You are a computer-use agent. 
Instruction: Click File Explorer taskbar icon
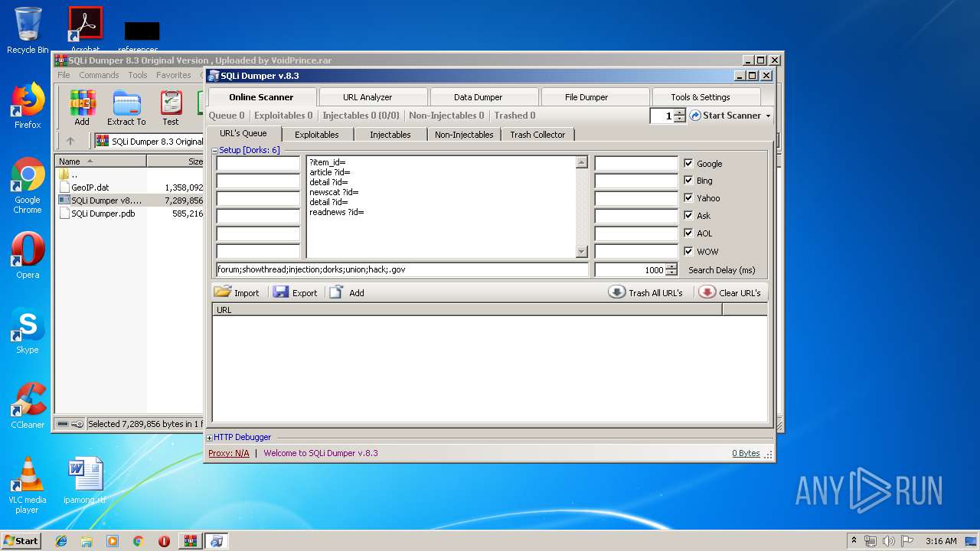87,541
